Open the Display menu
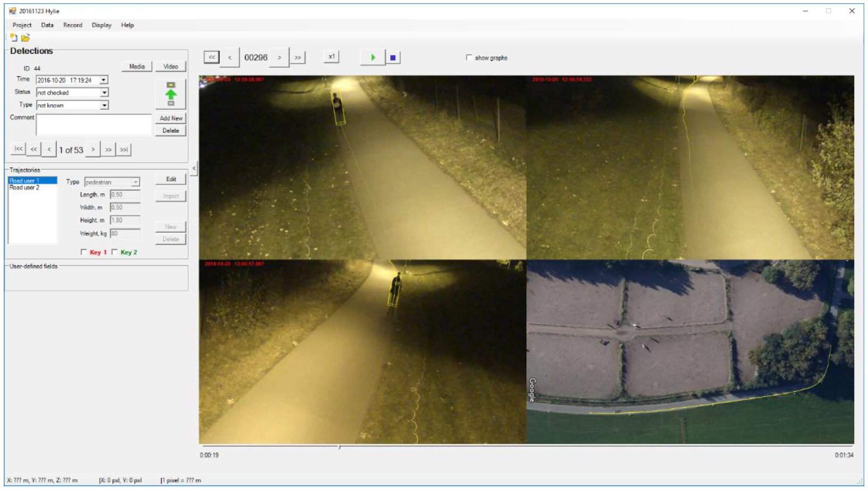Viewport: 868px width, 490px height. point(102,25)
